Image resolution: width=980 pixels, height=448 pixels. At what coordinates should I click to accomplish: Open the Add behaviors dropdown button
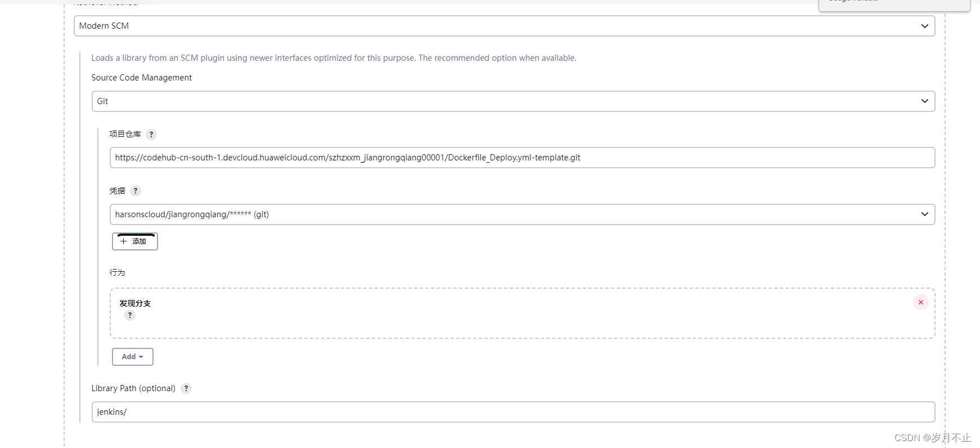(x=133, y=357)
